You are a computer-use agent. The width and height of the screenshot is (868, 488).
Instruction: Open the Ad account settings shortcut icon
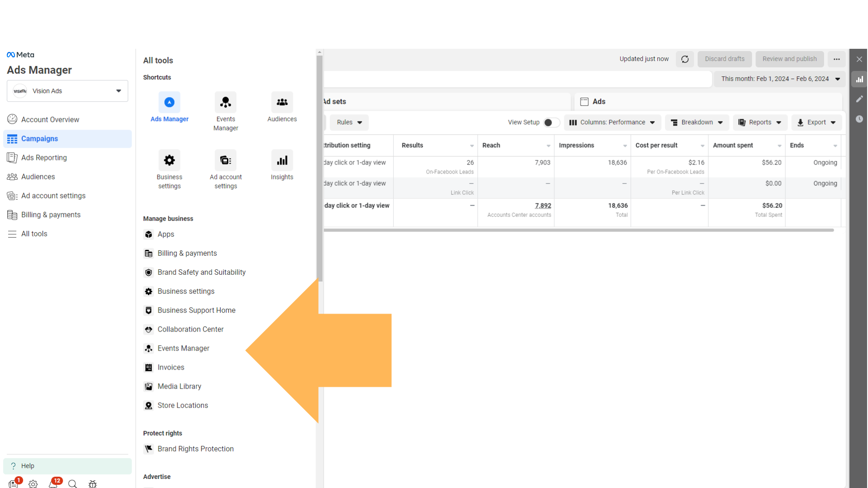click(x=226, y=160)
